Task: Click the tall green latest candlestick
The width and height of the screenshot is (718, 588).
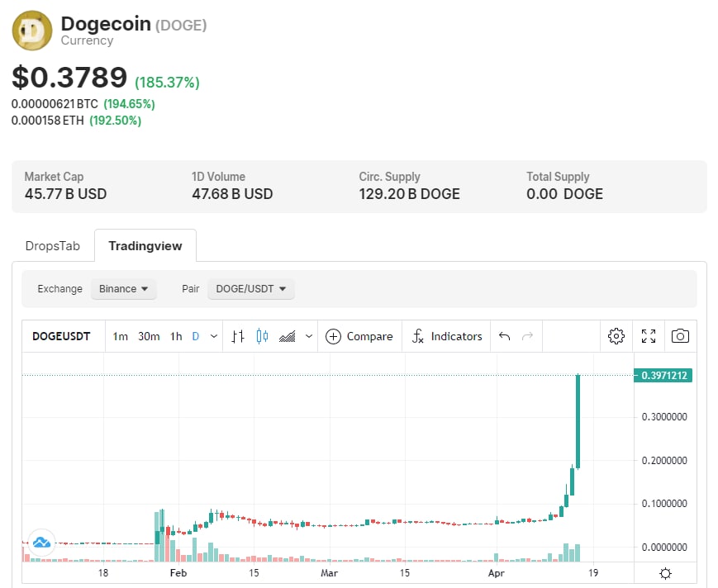Action: click(x=578, y=421)
